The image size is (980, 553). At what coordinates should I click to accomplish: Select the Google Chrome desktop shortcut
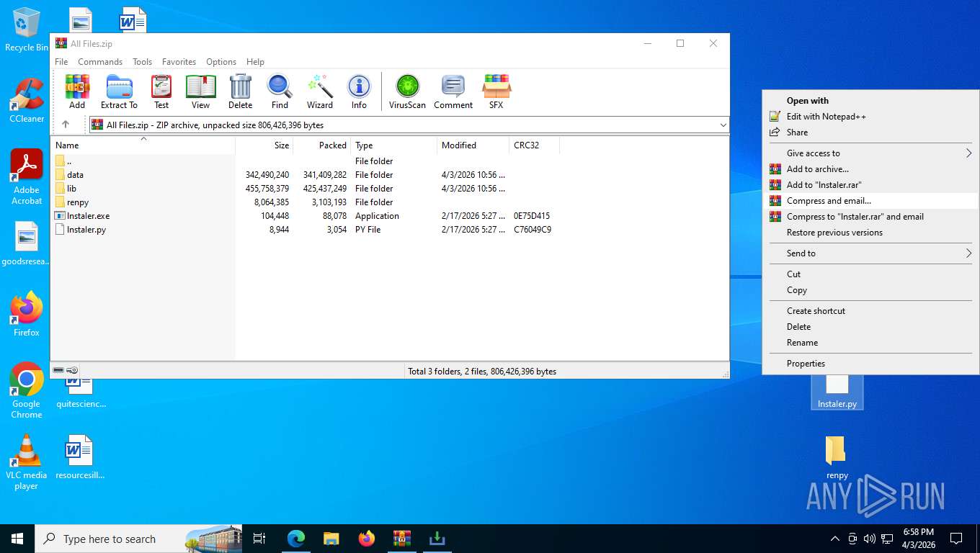pos(27,390)
